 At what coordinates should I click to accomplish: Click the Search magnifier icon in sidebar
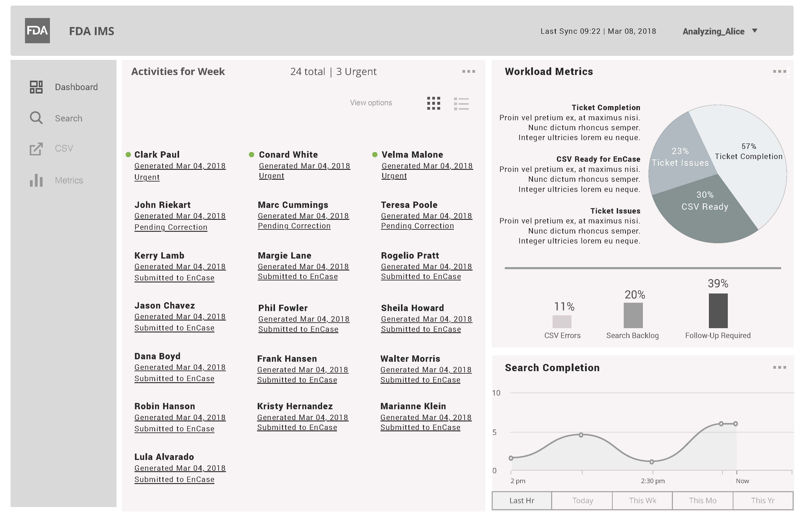click(x=36, y=118)
